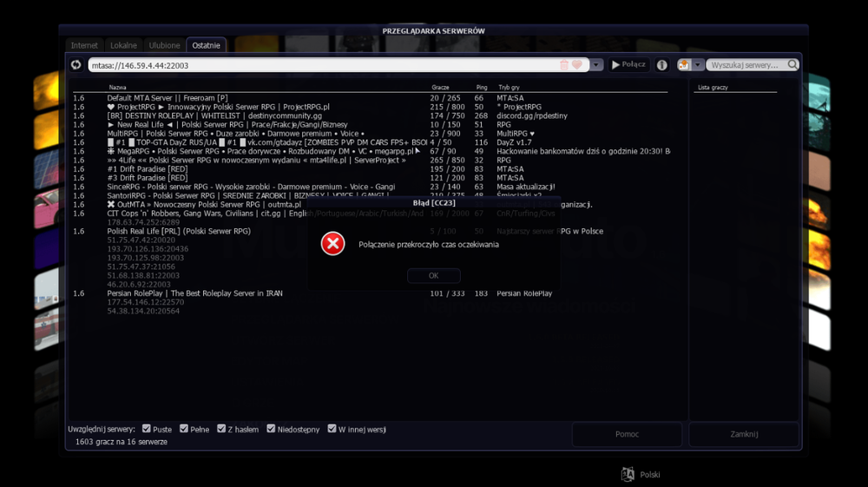
Task: Select server address 51.68.138.81:22003
Action: (143, 275)
